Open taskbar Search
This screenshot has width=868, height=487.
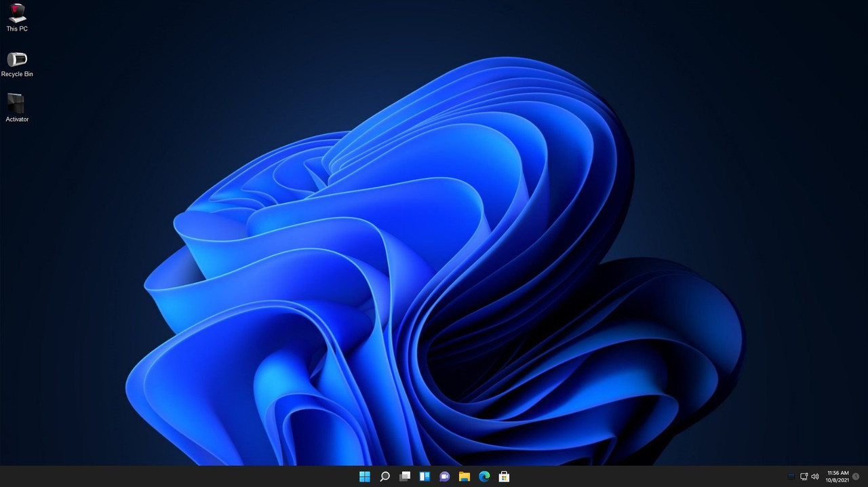[x=384, y=477]
